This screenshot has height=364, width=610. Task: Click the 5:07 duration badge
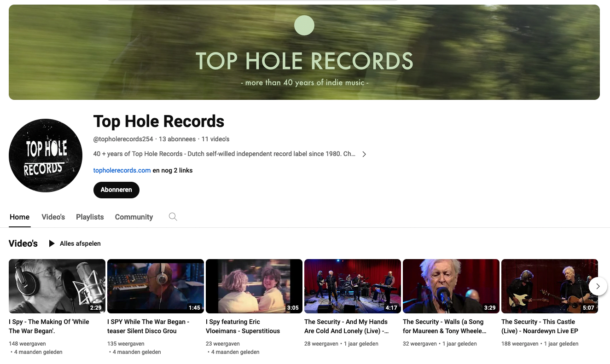click(x=588, y=308)
